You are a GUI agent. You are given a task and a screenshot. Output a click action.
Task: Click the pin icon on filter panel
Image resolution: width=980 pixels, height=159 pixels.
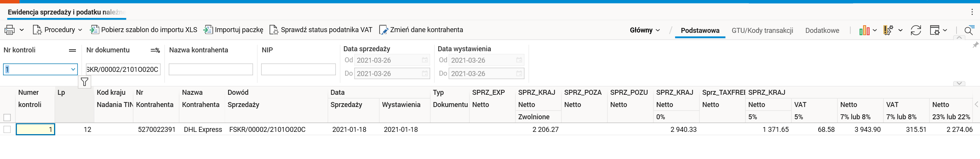[x=975, y=45]
